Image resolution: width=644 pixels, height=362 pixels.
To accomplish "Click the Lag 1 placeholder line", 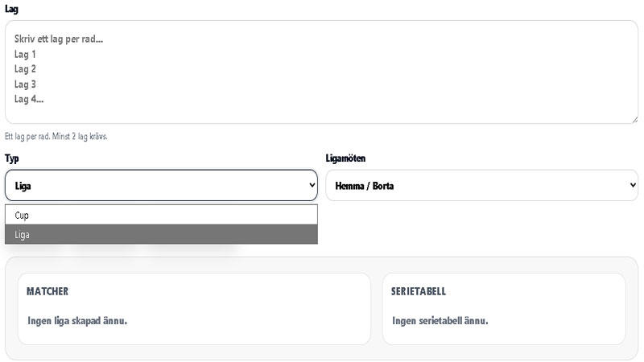I will click(26, 54).
